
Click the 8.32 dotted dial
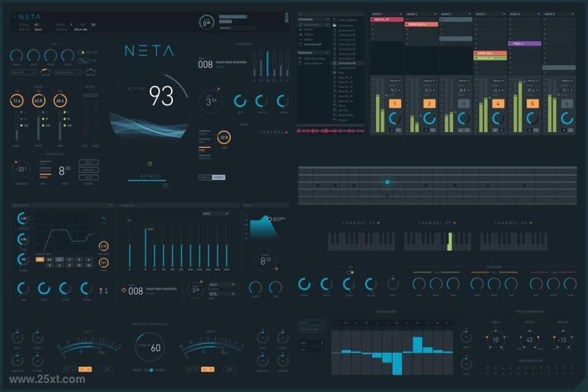click(x=265, y=260)
